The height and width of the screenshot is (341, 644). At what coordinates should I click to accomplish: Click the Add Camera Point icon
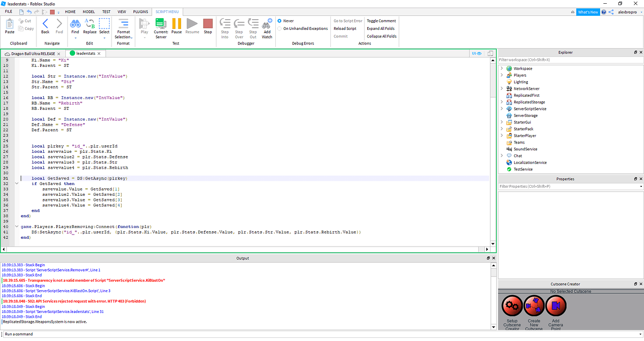(555, 306)
